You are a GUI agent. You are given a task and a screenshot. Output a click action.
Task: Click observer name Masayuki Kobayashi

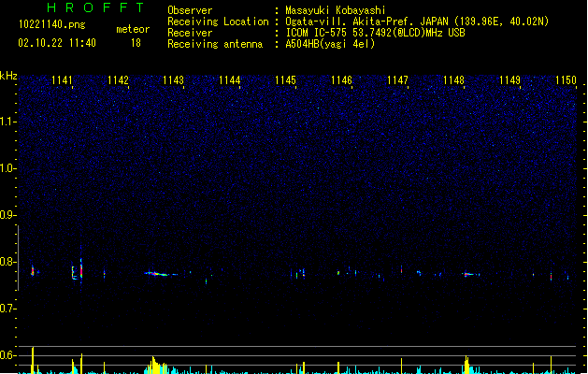point(336,10)
